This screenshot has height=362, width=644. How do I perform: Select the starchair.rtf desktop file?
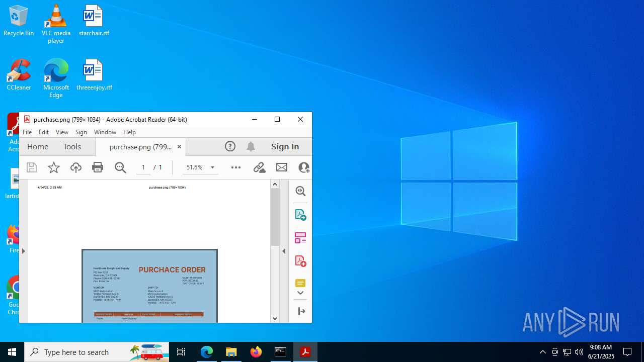94,21
